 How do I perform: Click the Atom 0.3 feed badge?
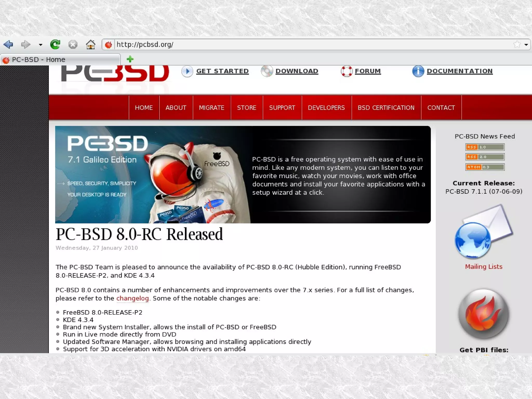484,167
